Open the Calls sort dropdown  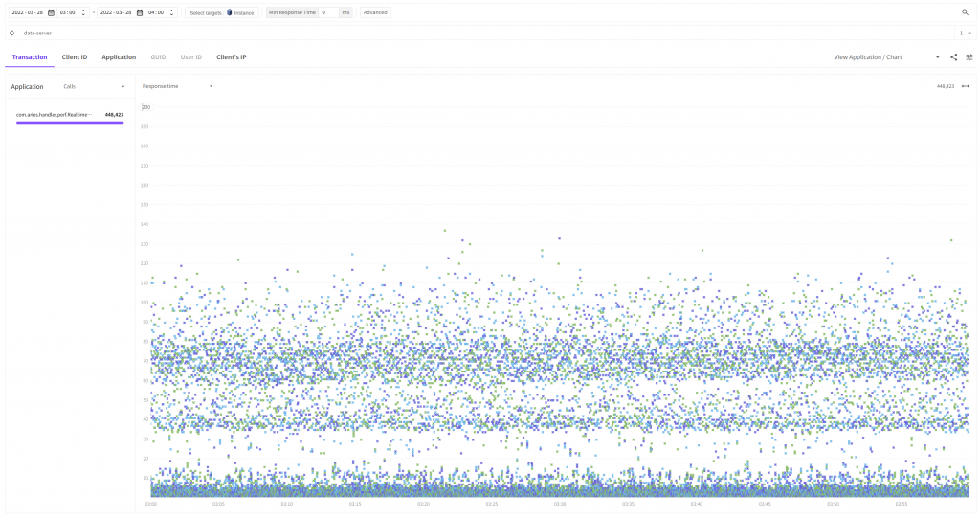click(x=94, y=86)
